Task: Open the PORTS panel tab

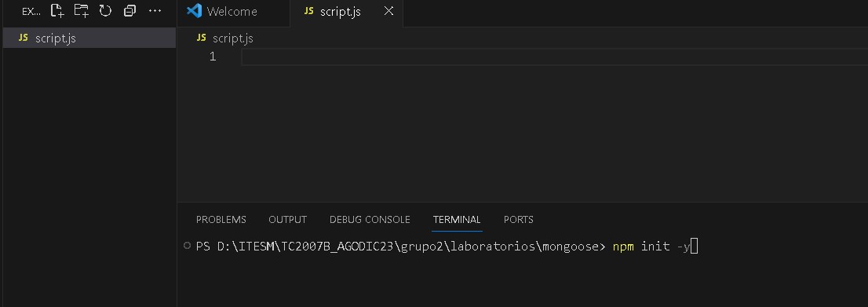Action: [519, 219]
